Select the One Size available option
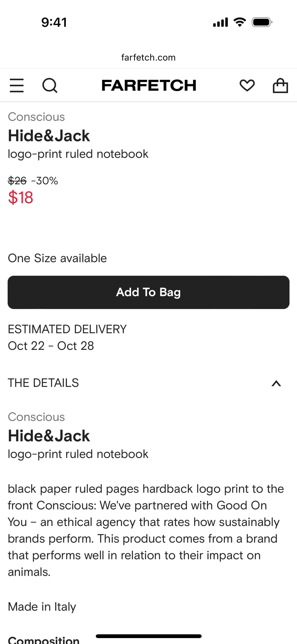 [x=57, y=258]
